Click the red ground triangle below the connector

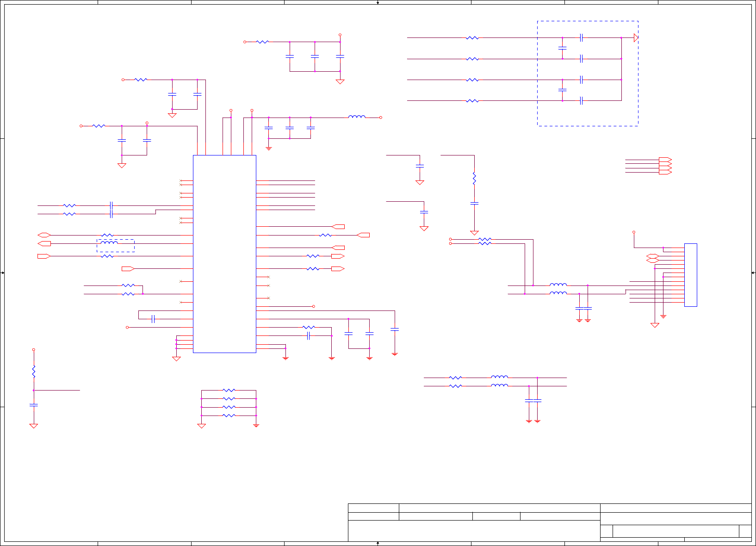pos(655,325)
